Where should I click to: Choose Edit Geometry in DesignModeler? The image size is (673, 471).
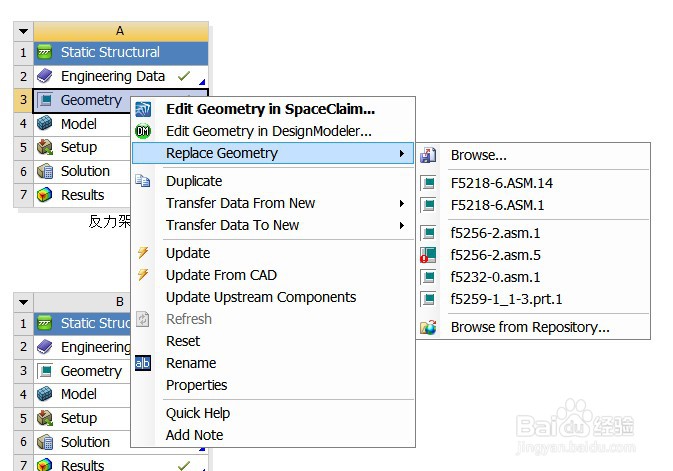coord(273,131)
